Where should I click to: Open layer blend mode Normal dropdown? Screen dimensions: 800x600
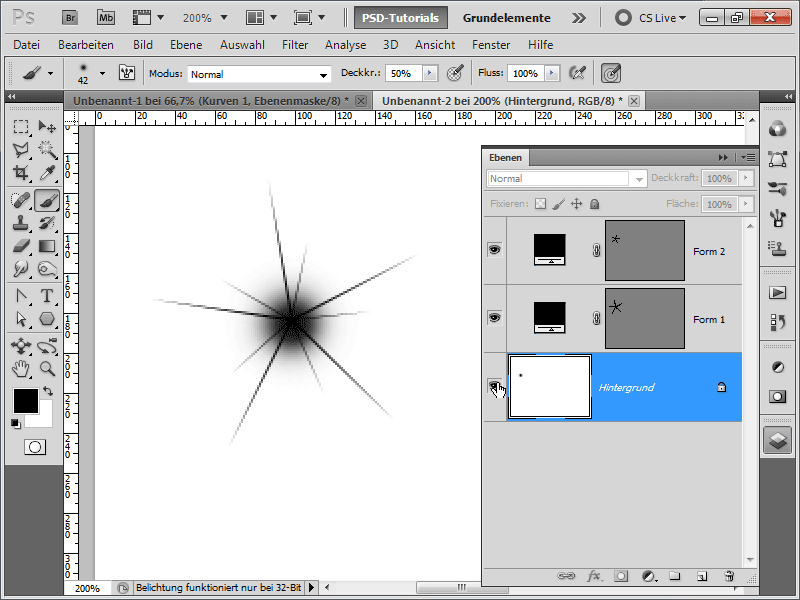567,179
